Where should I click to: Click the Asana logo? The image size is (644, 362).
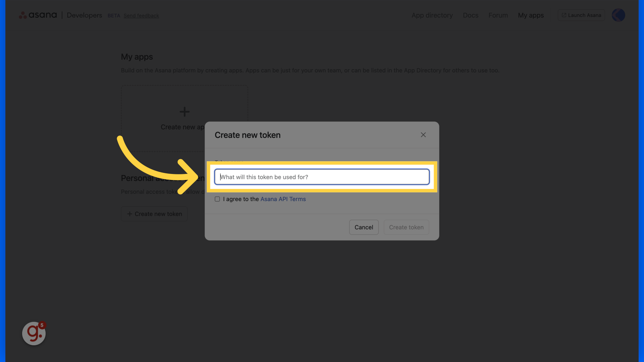(x=38, y=15)
